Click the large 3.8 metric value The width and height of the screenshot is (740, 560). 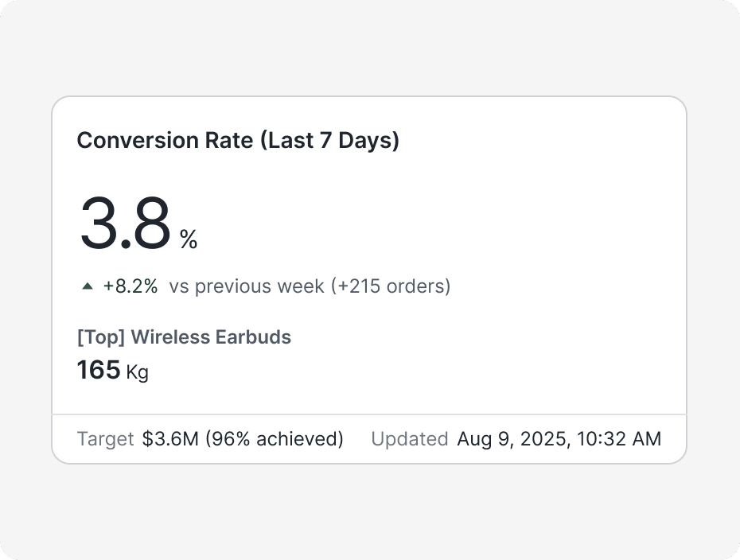pos(125,224)
